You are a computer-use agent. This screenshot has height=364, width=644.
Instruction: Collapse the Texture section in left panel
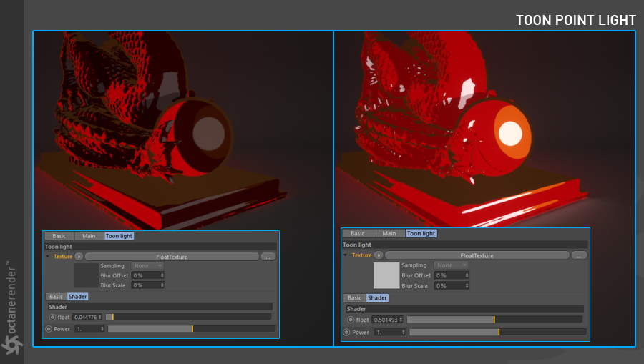48,257
